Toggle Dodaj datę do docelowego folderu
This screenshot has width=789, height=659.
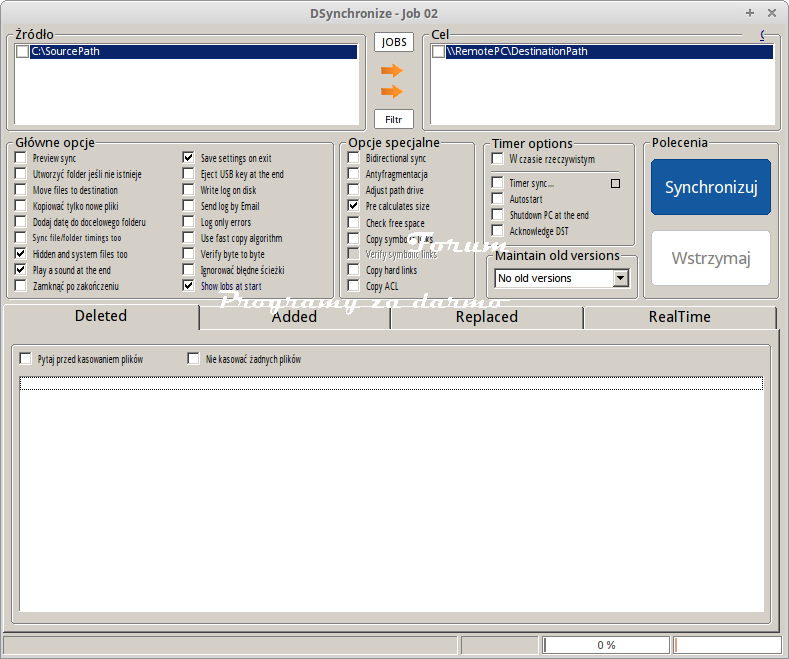21,222
